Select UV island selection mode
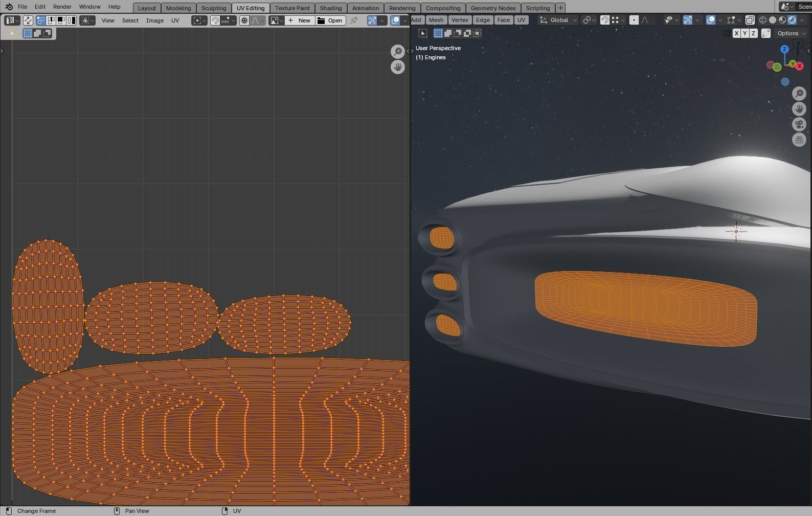The image size is (812, 516). tap(71, 20)
